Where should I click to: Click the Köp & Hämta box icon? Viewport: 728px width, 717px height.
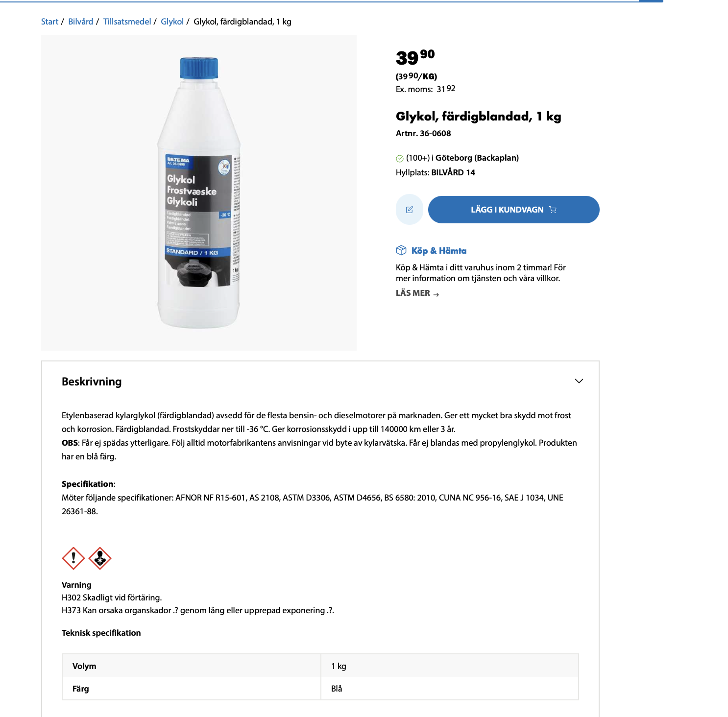(x=401, y=250)
